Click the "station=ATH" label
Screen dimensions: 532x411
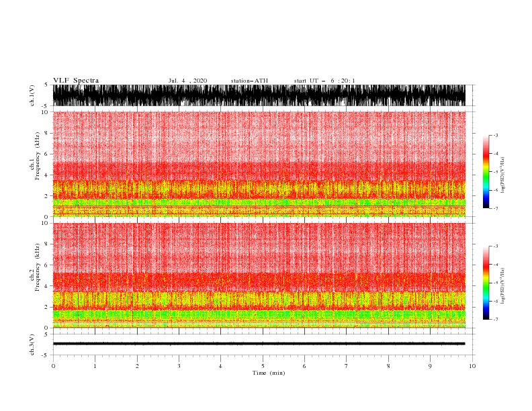(249, 81)
